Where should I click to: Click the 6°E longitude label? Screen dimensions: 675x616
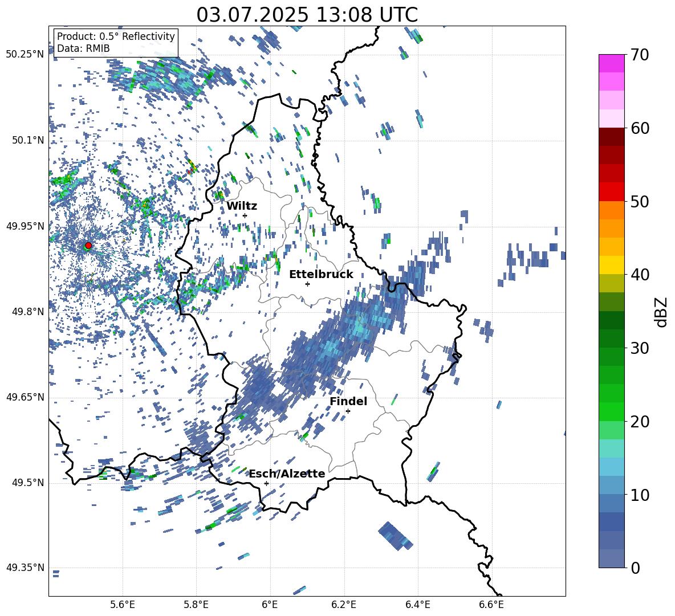click(x=270, y=605)
